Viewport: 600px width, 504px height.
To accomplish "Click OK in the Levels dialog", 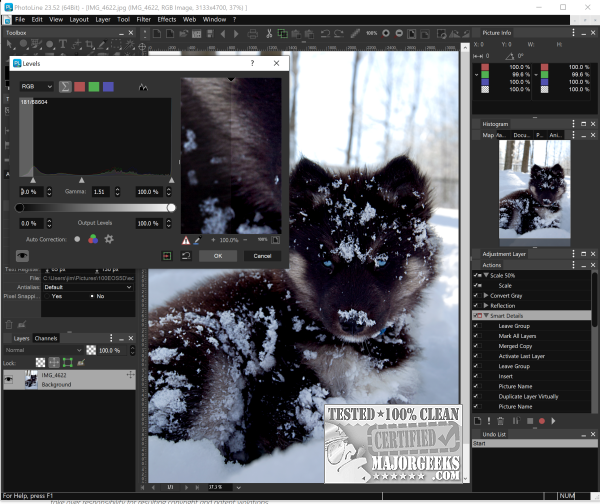I will [217, 256].
